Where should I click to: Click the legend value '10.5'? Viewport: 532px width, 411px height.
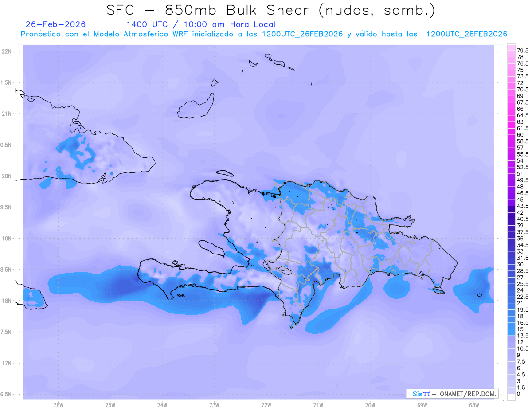tap(524, 348)
